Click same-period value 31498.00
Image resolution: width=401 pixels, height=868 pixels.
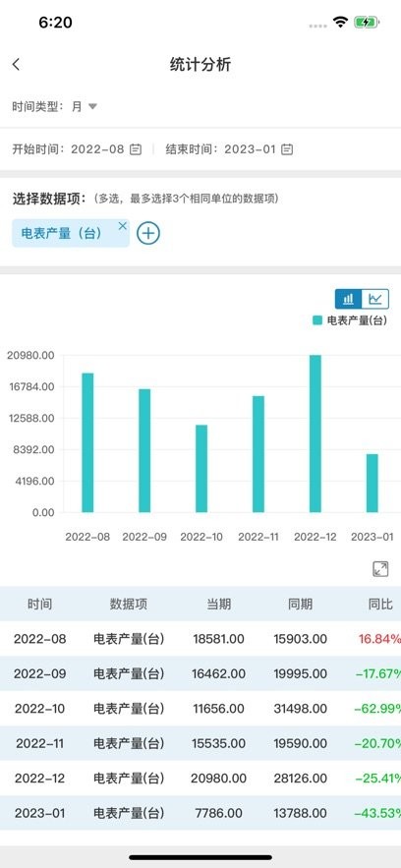(301, 709)
